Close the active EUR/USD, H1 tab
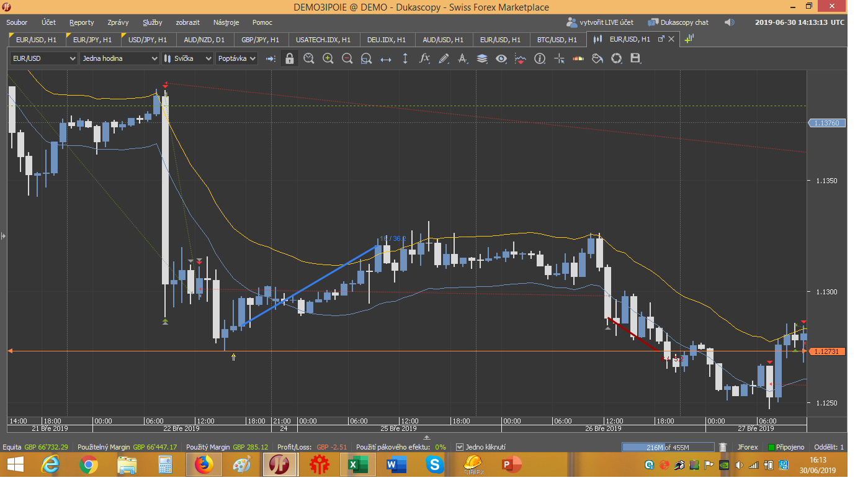Screen dimensions: 868x493 coord(673,38)
